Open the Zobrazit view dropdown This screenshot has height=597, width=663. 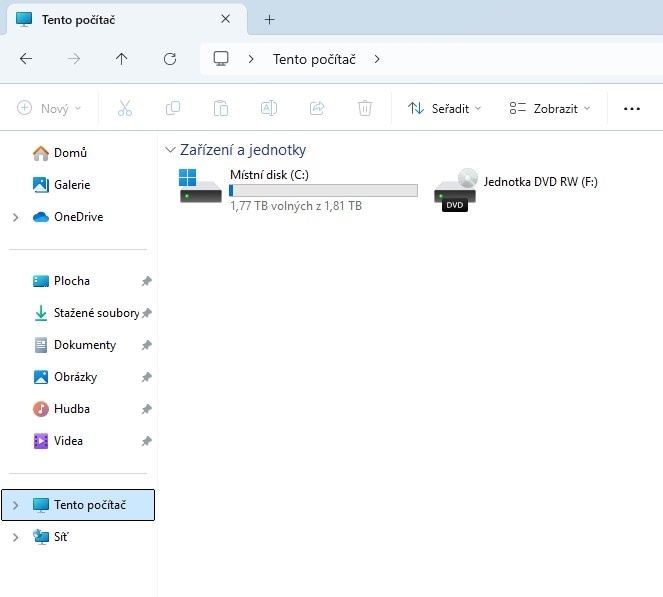pos(549,108)
